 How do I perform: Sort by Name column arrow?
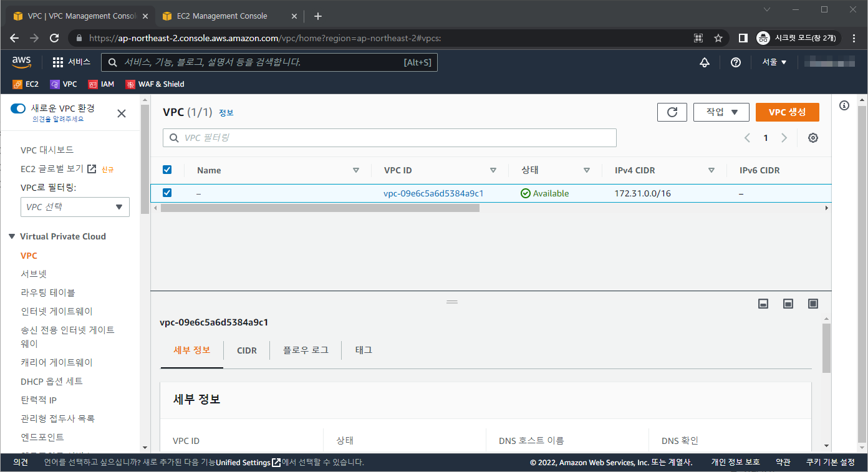coord(356,170)
